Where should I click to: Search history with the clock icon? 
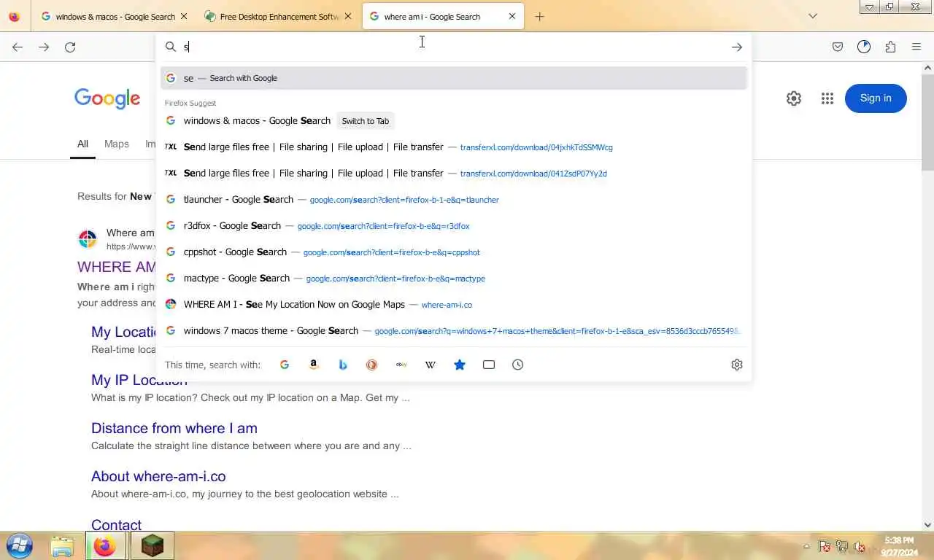[518, 365]
